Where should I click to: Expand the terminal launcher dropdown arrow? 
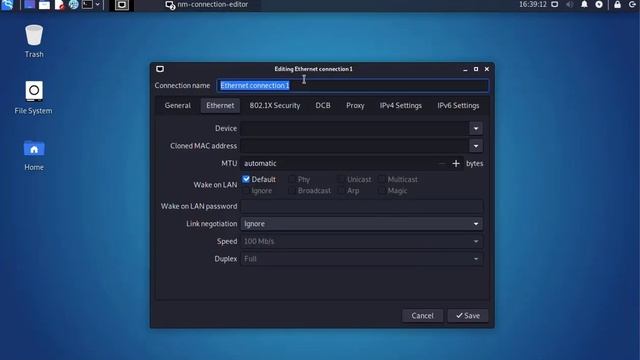pos(98,4)
